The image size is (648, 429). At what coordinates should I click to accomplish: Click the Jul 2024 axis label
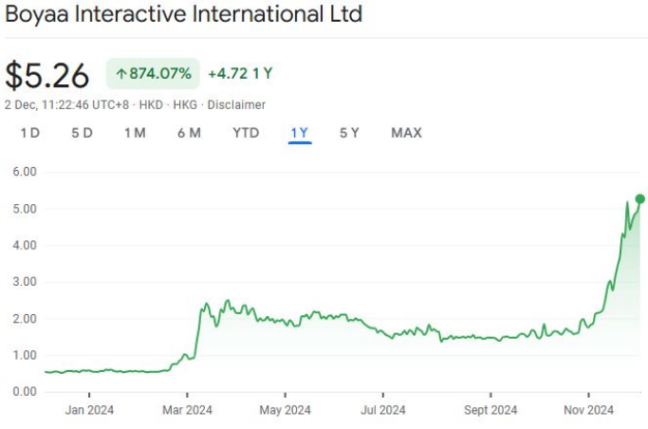383,409
